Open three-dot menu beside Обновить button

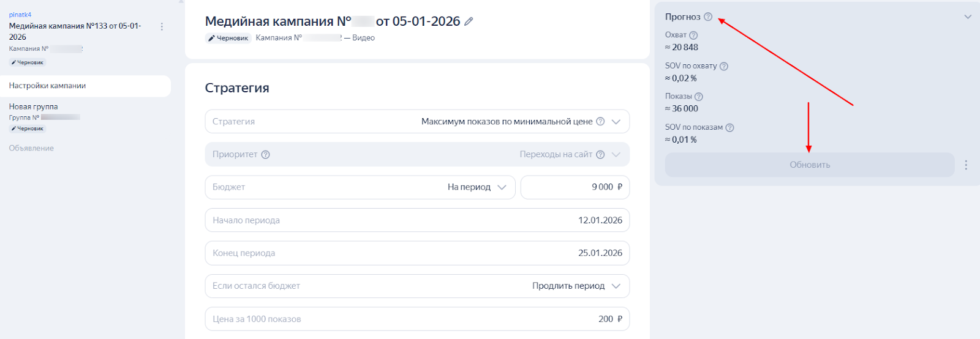click(x=966, y=165)
